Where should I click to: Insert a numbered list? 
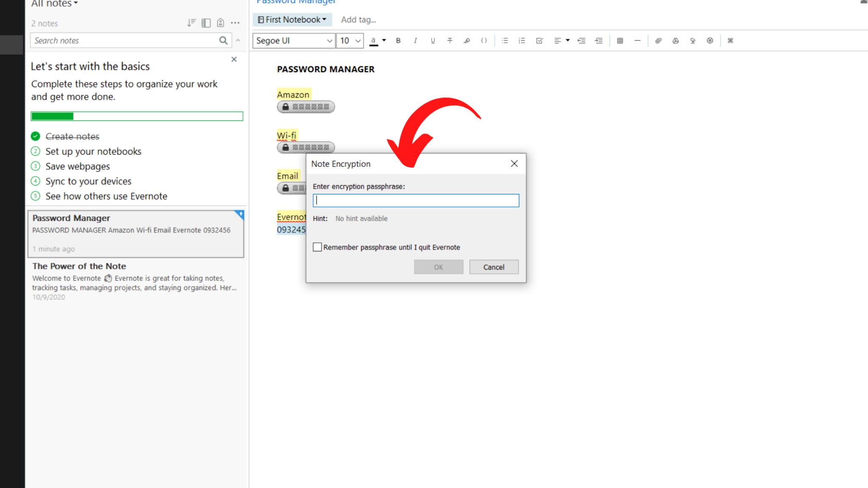click(x=522, y=41)
